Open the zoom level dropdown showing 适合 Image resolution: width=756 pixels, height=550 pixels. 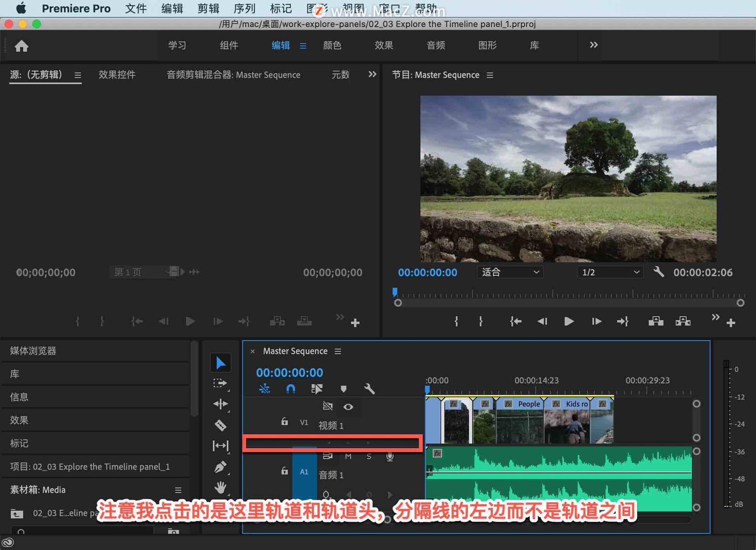point(510,272)
